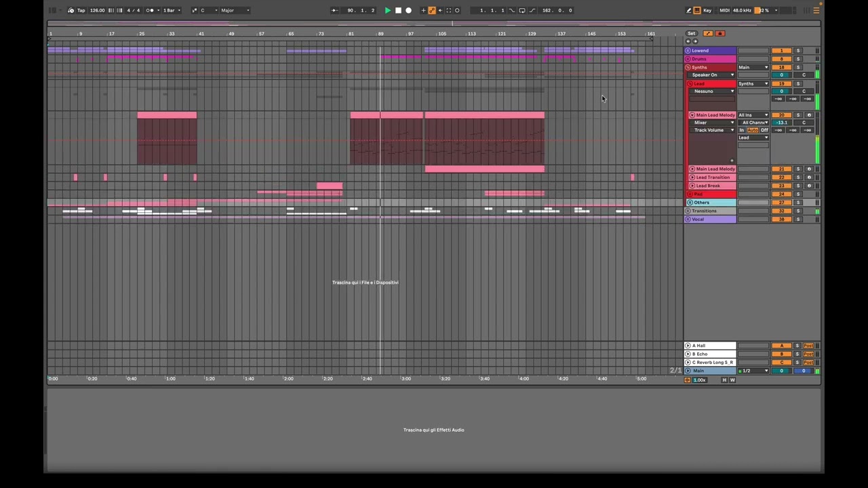Click the Arrangement Record button
This screenshot has width=868, height=488.
point(408,10)
